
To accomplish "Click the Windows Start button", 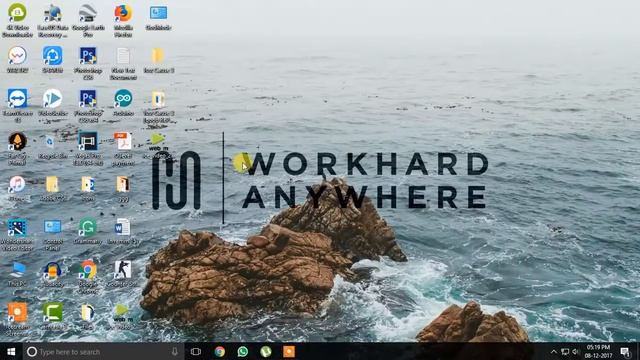I will [x=11, y=351].
